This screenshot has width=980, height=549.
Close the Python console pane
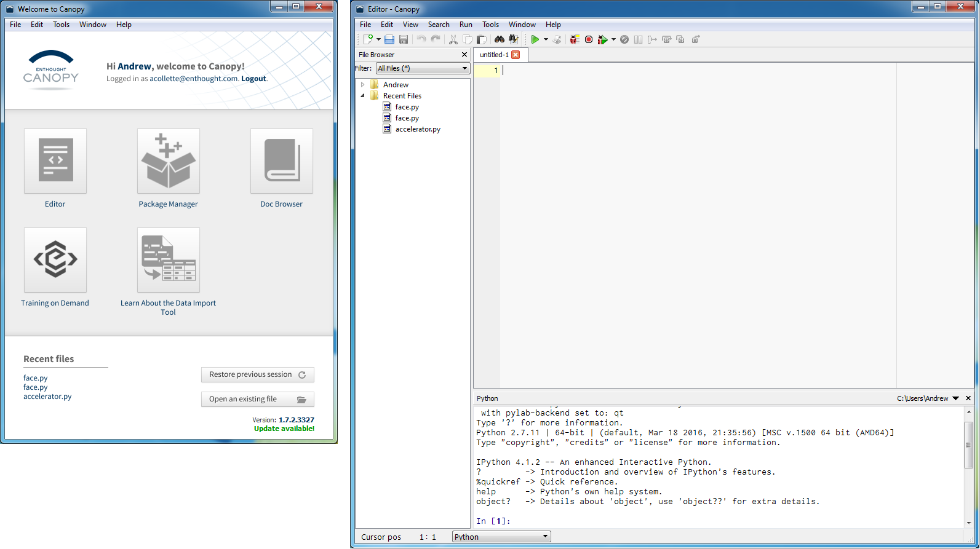tap(968, 398)
